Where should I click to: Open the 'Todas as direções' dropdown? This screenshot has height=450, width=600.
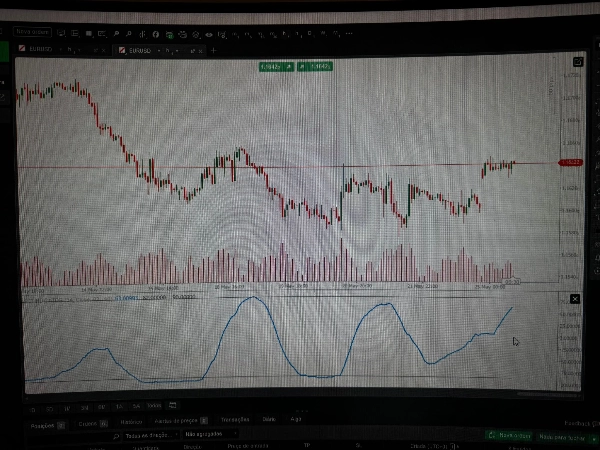[x=152, y=435]
